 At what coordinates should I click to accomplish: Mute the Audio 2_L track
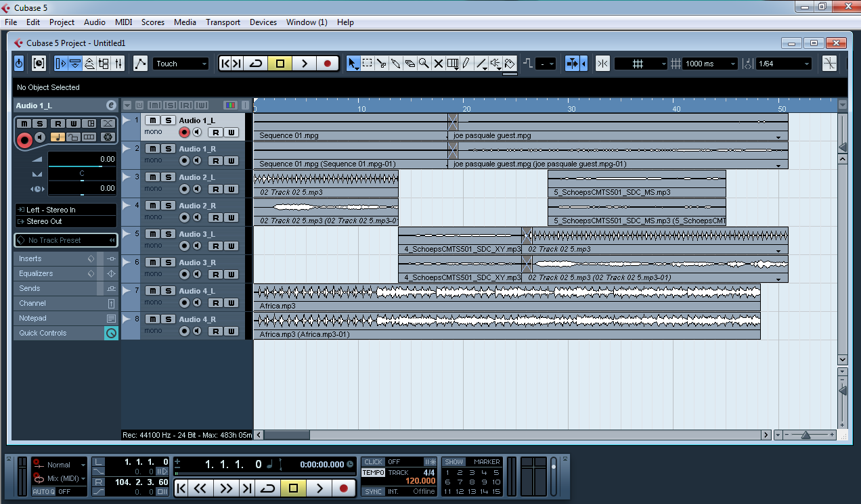click(x=152, y=177)
